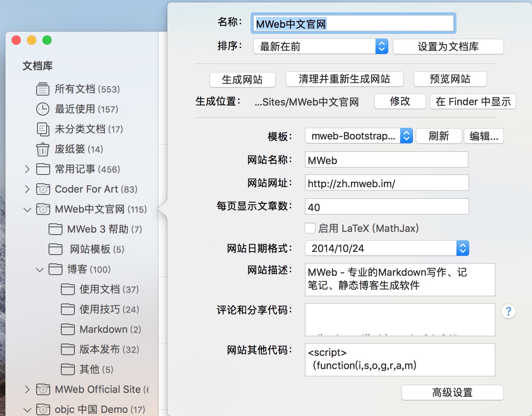The height and width of the screenshot is (416, 532).
Task: Click the Coder For Art site folder icon
Action: coord(43,189)
